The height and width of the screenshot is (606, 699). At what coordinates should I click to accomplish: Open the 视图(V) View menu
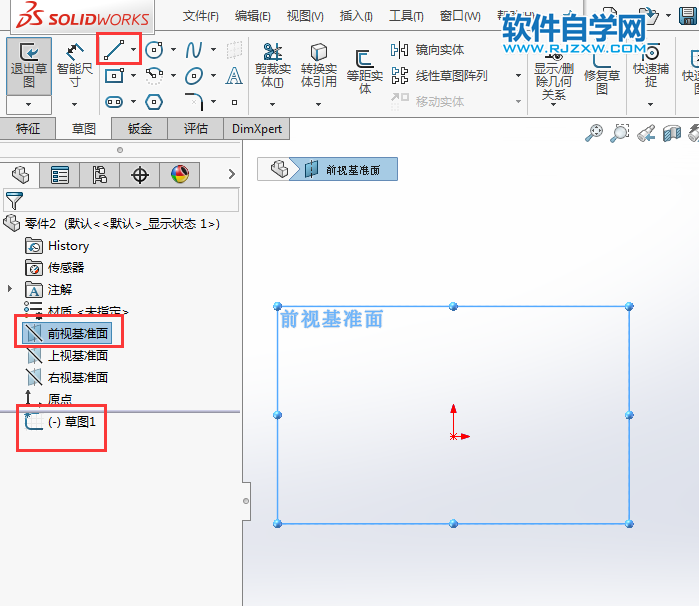pos(305,16)
